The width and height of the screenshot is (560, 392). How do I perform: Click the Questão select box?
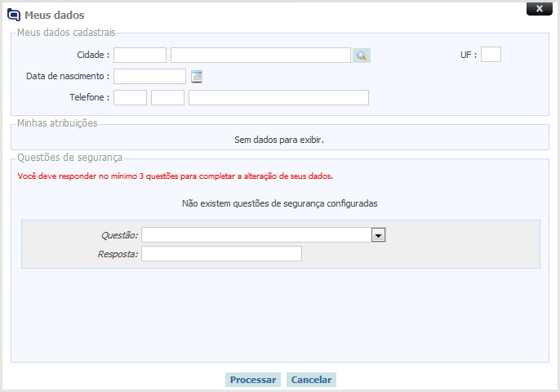pyautogui.click(x=263, y=235)
